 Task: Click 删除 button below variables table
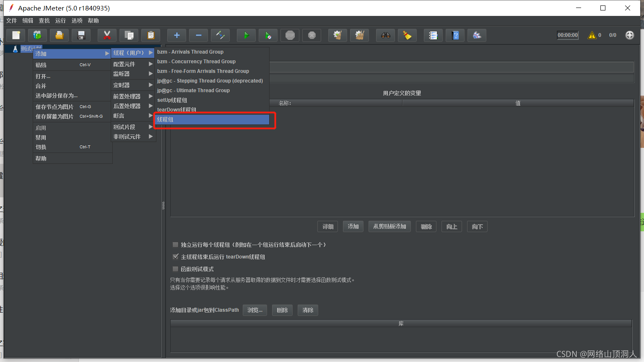[x=426, y=227]
